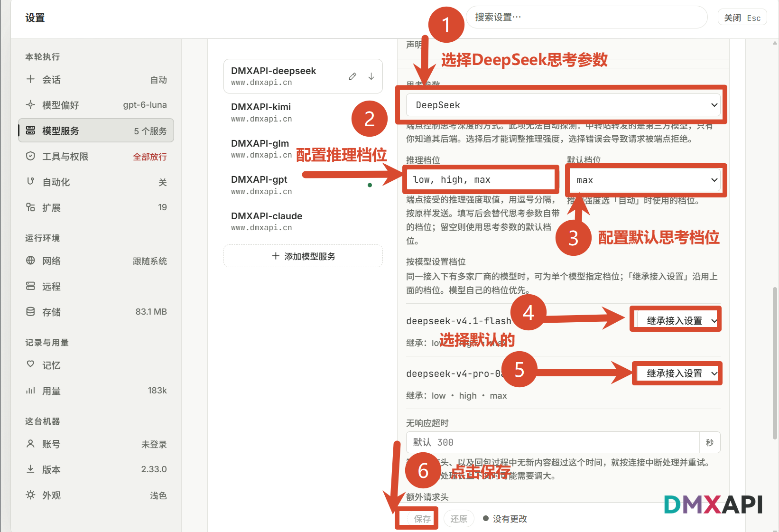The height and width of the screenshot is (532, 779).
Task: Click the 保存 button
Action: point(422,519)
